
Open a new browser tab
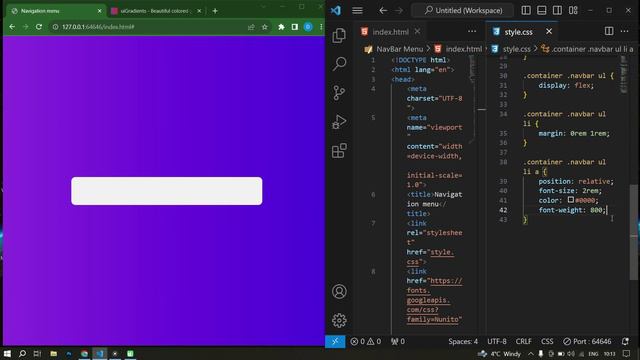215,11
